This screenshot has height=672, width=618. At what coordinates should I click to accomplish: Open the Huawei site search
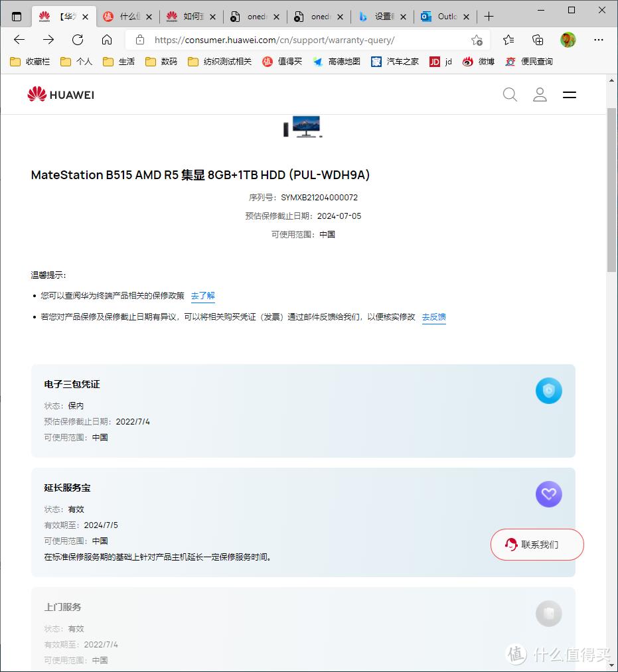510,94
